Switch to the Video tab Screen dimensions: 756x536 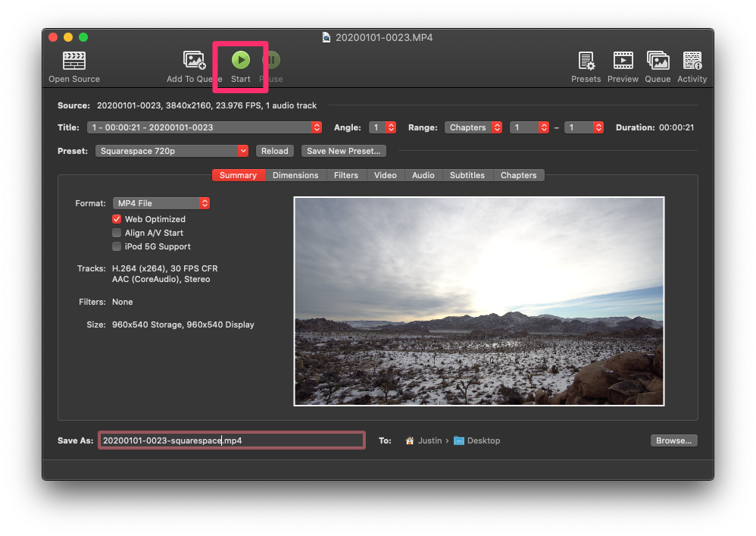click(385, 175)
